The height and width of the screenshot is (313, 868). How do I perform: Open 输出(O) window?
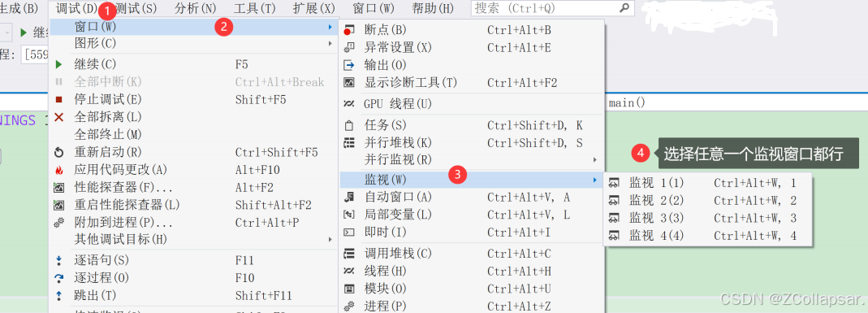470,65
